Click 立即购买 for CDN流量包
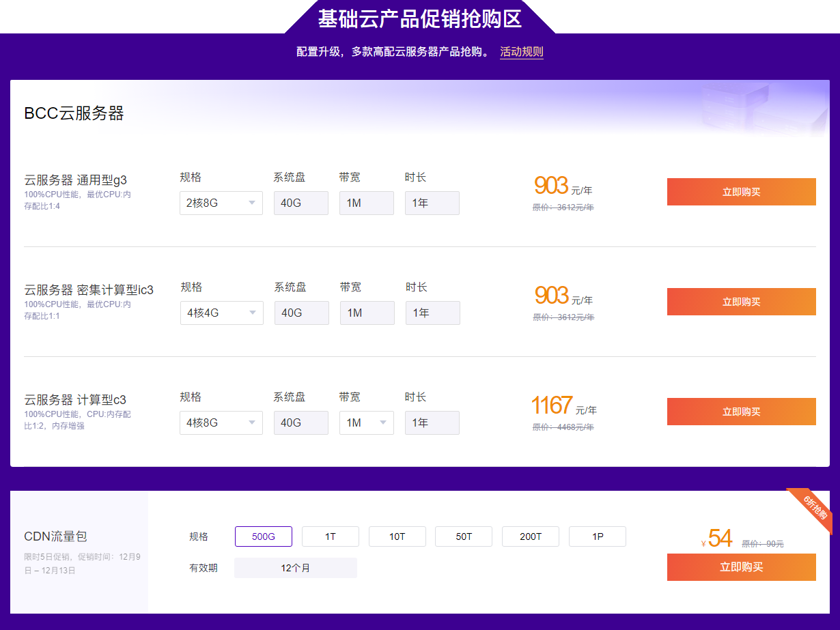Image resolution: width=840 pixels, height=630 pixels. pos(742,567)
